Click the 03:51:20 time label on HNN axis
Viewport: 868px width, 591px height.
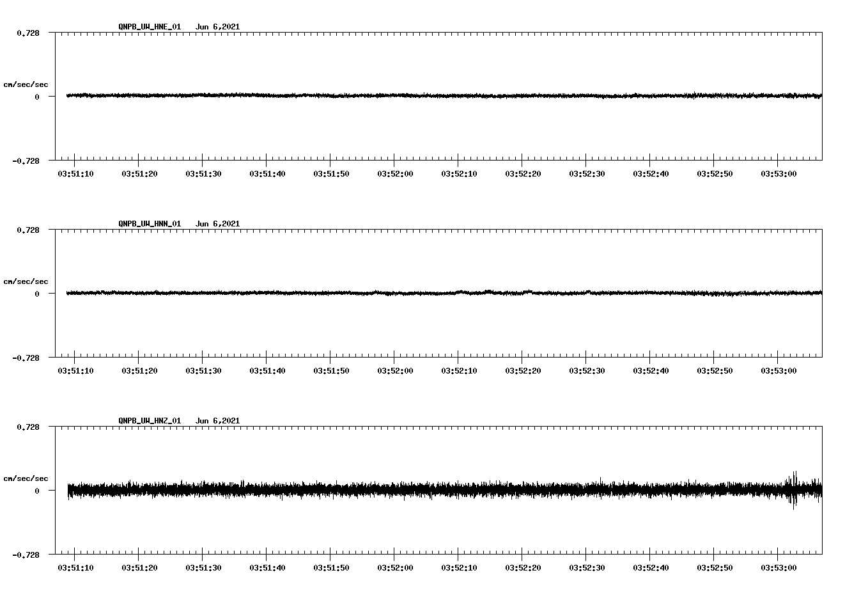tap(139, 371)
